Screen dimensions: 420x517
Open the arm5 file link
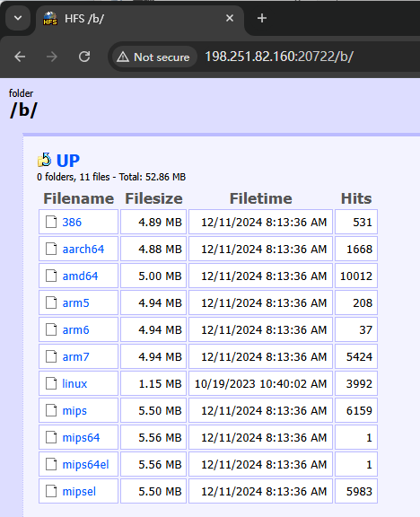coord(75,303)
